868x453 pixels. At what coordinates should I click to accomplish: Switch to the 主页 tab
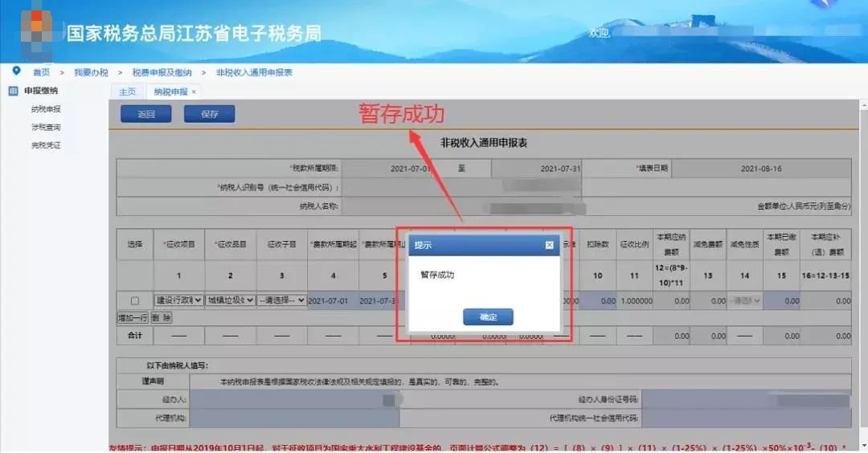point(127,92)
